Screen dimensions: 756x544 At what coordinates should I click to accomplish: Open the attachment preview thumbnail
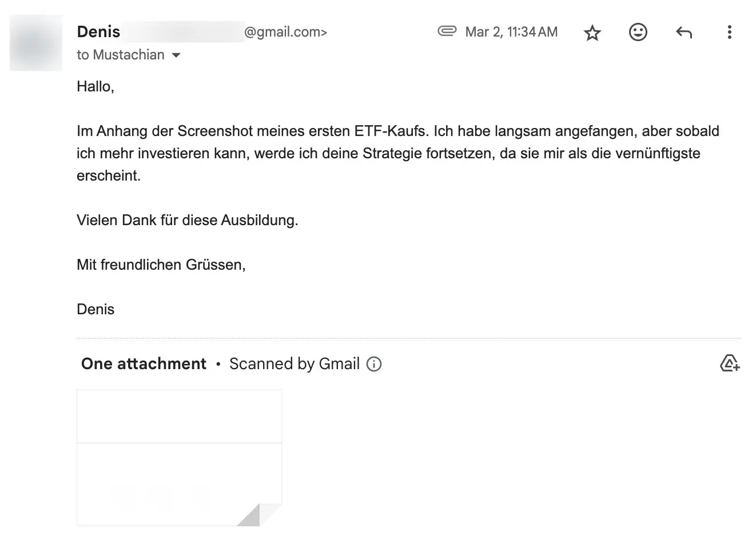[180, 458]
